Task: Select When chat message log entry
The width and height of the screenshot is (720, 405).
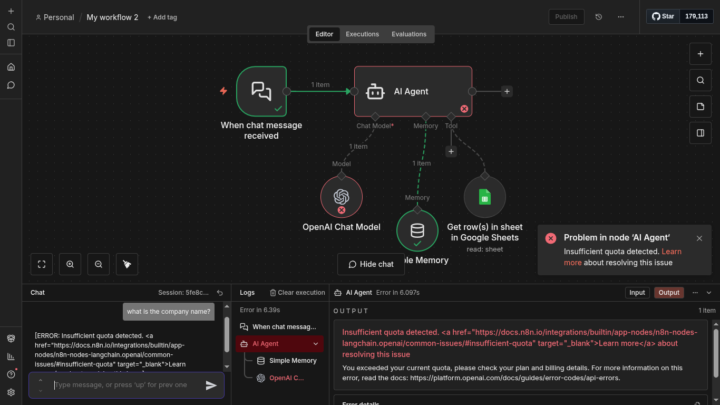Action: pyautogui.click(x=280, y=327)
